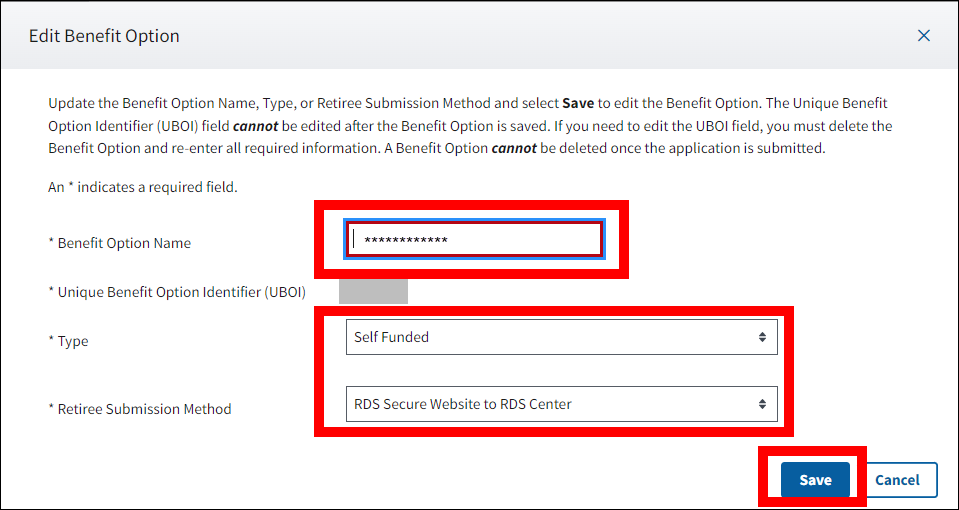Click the Type dropdown arrow icon
The height and width of the screenshot is (510, 959).
point(762,337)
